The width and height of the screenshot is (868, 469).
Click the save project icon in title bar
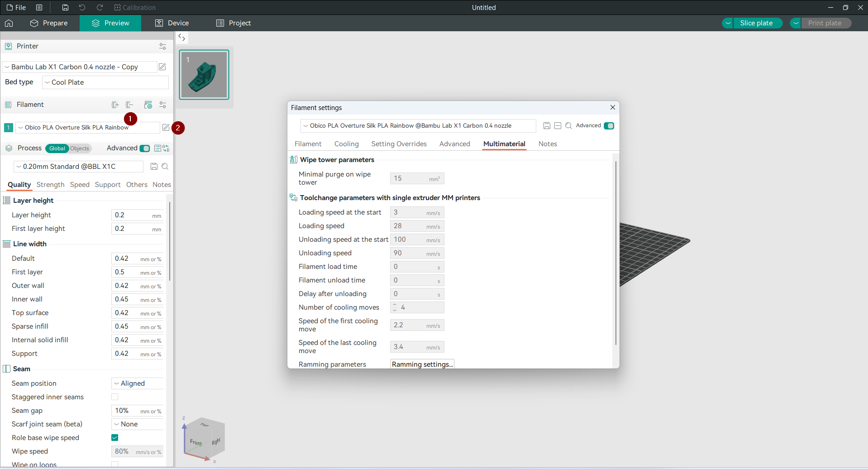[x=65, y=7]
